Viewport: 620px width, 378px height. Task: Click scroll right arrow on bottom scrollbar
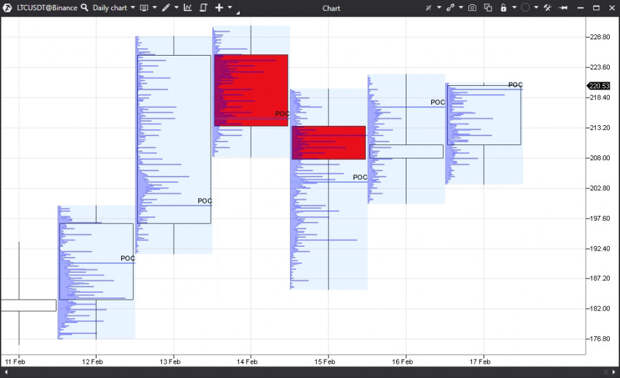pos(614,372)
